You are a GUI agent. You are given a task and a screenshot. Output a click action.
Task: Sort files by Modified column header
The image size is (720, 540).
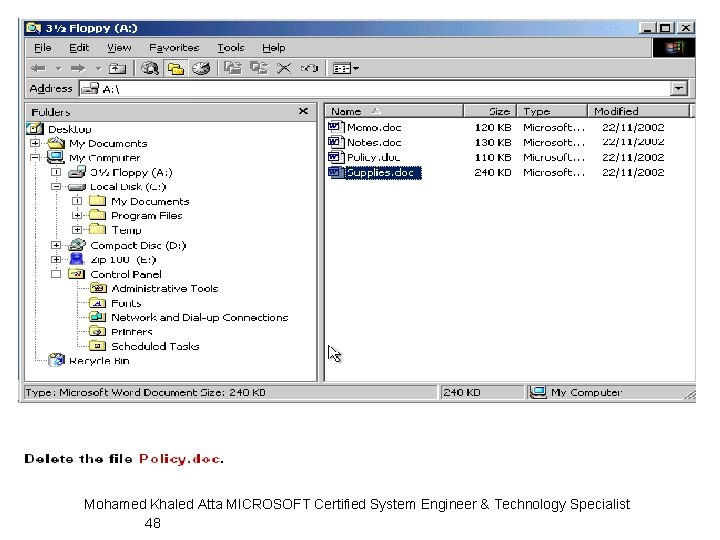[639, 111]
